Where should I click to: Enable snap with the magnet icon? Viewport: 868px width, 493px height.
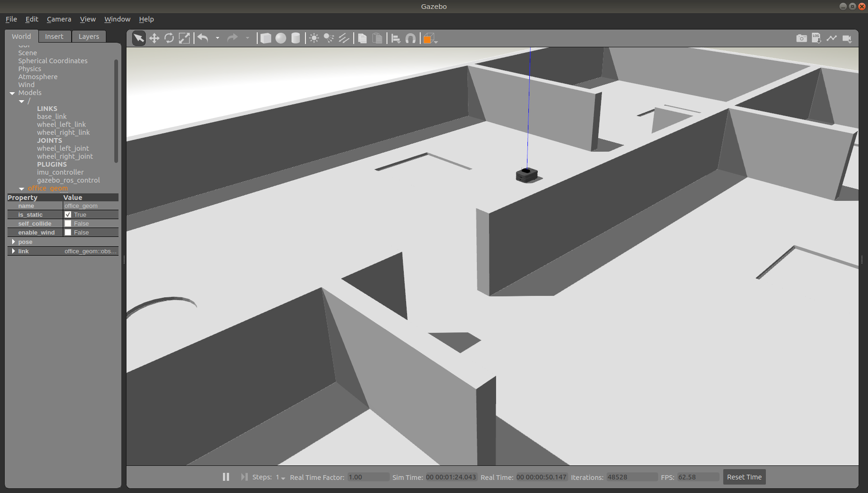(410, 38)
